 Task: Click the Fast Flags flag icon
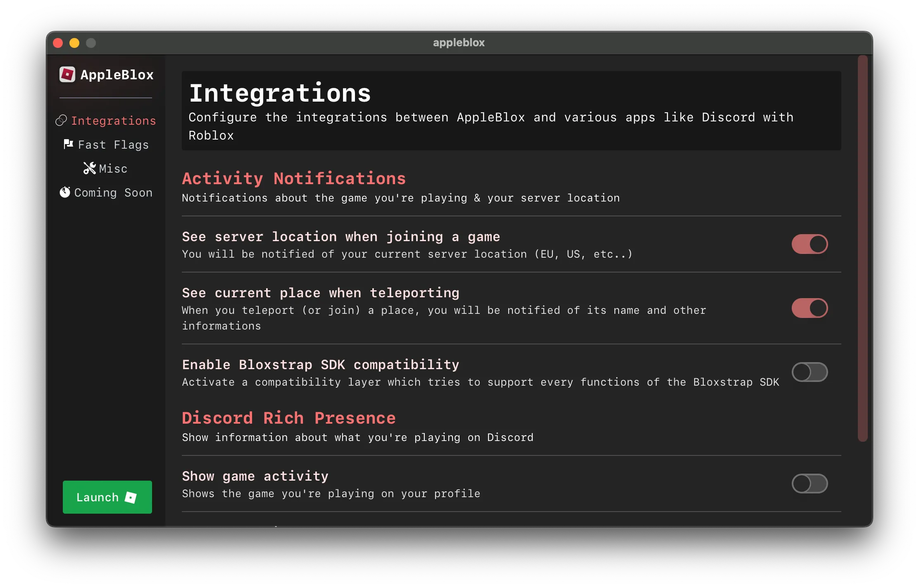point(68,144)
